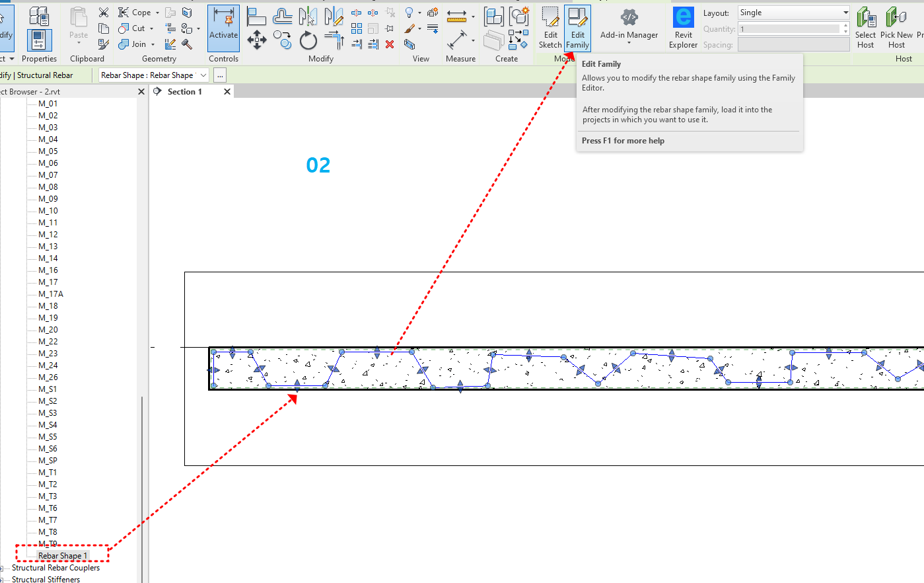Screen dimensions: 924x583
Task: Click the Create Group icon
Action: click(519, 16)
